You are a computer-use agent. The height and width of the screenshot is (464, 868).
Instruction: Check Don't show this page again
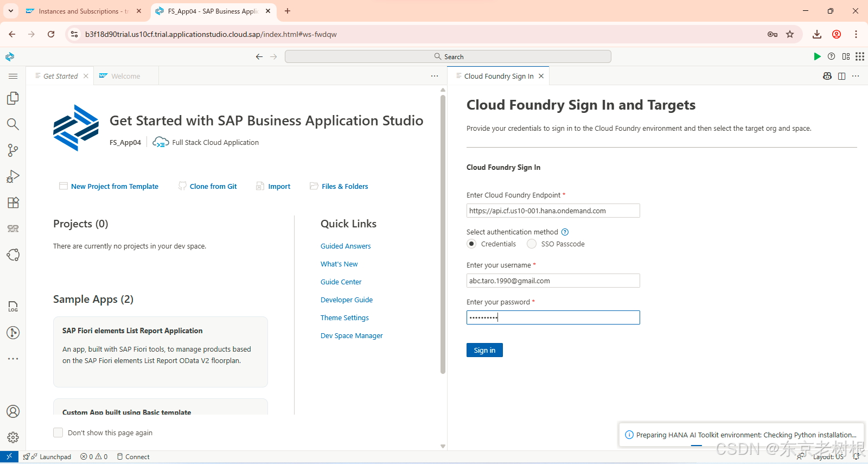pos(58,433)
